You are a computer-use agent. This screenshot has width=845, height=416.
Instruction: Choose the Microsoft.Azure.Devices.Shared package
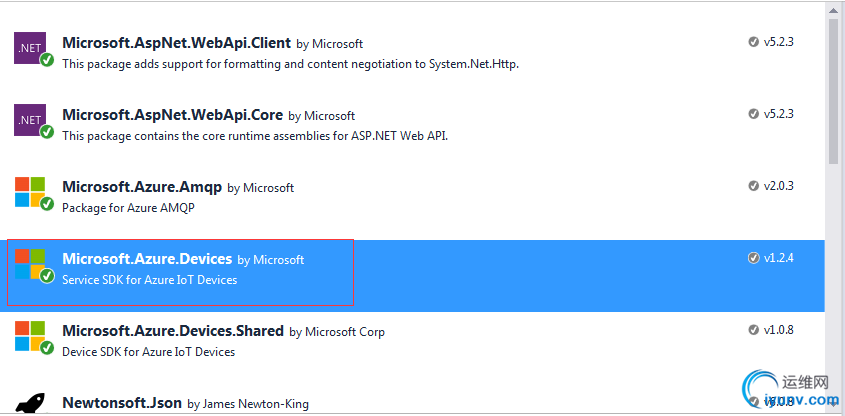172,331
